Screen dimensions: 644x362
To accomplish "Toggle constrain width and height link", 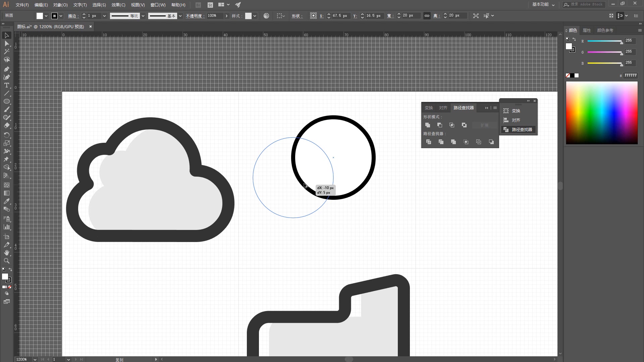I will point(427,16).
